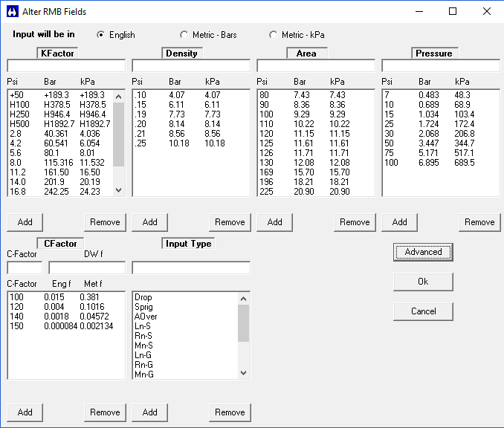
Task: Select the H500 KFactor row
Action: 60,124
